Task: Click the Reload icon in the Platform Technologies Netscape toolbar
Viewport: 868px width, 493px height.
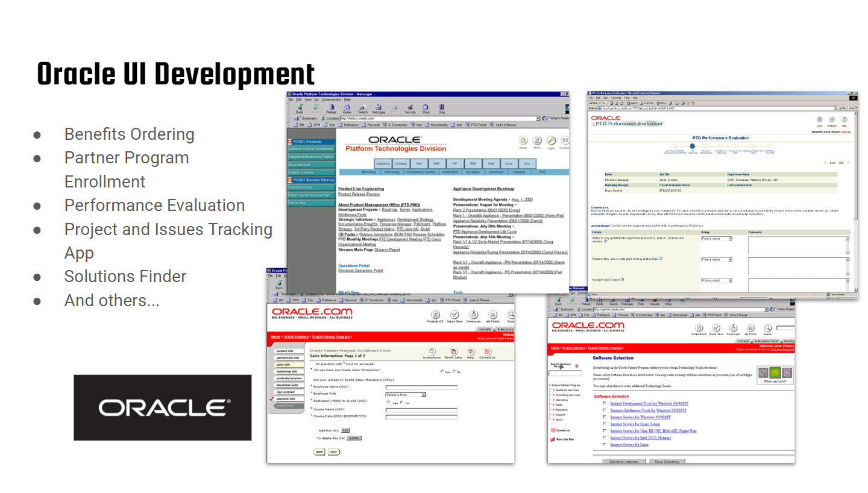Action: (331, 108)
